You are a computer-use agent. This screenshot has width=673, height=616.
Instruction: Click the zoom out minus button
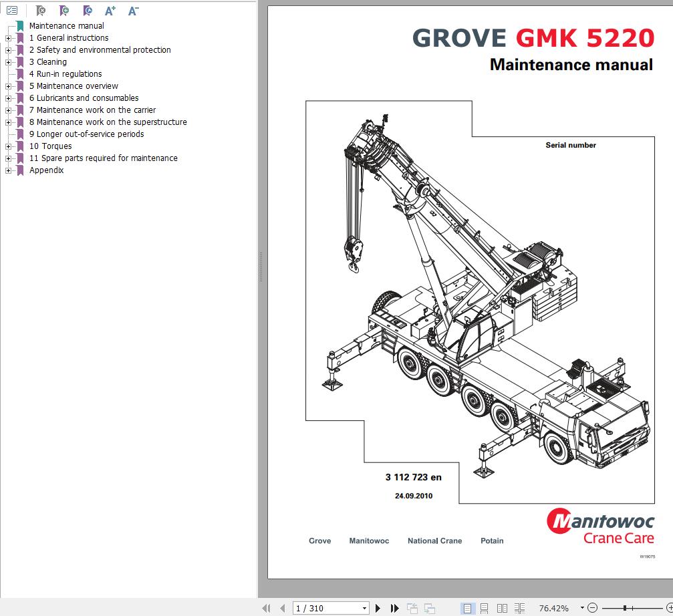coord(593,608)
